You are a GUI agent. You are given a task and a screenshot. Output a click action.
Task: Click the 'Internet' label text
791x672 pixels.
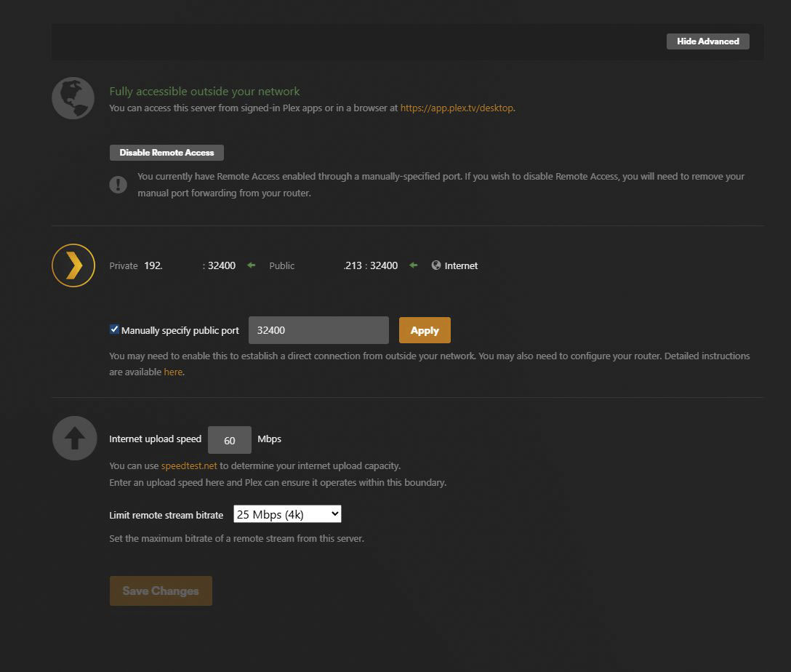pyautogui.click(x=461, y=266)
